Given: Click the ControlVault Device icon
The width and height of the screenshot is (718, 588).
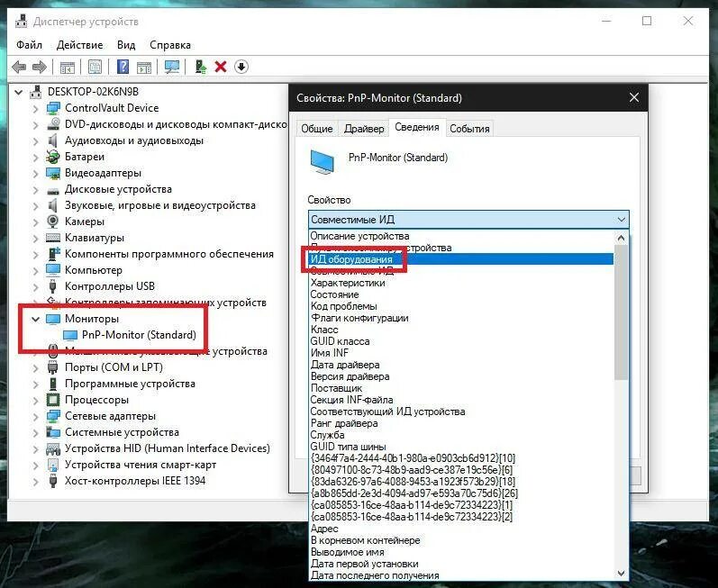Looking at the screenshot, I should 53,108.
